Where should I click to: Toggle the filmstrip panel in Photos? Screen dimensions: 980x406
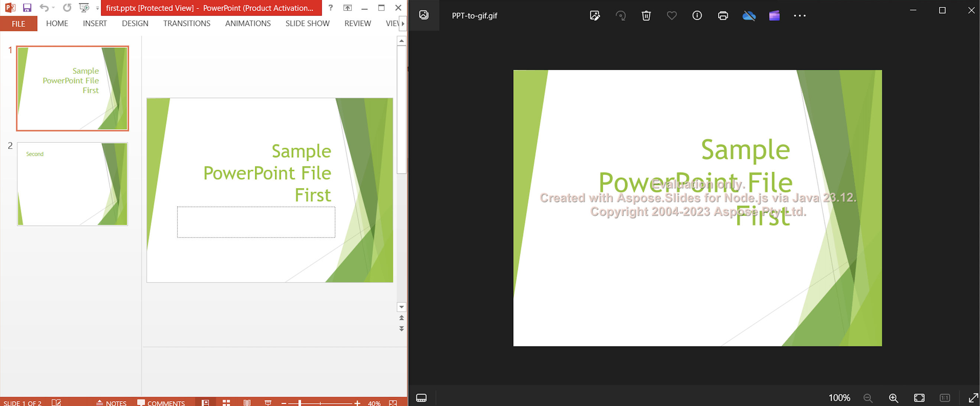coord(422,398)
